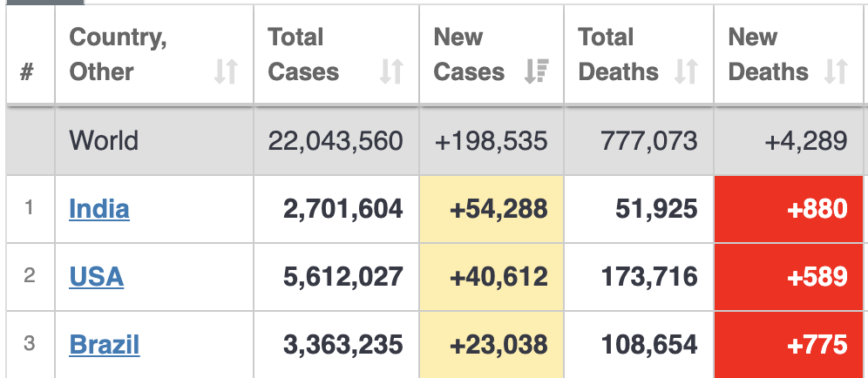Click the World row name cell

[104, 140]
